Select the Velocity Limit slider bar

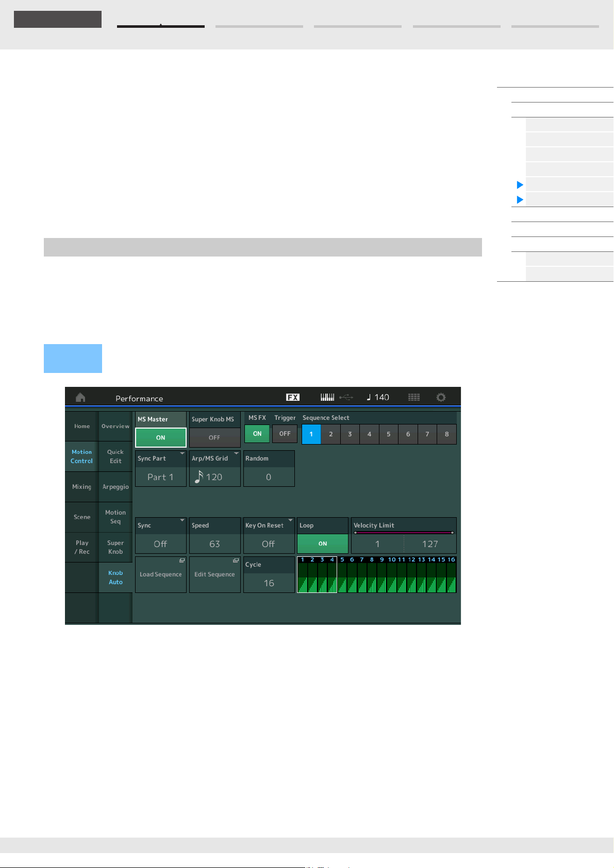[x=404, y=533]
